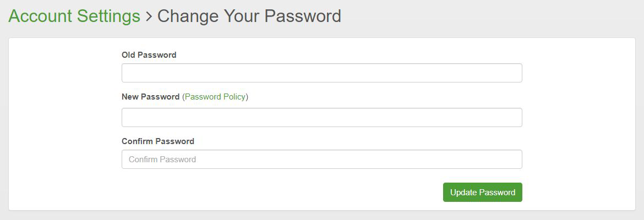
Task: Click the breadcrumb arrow separator
Action: point(149,16)
